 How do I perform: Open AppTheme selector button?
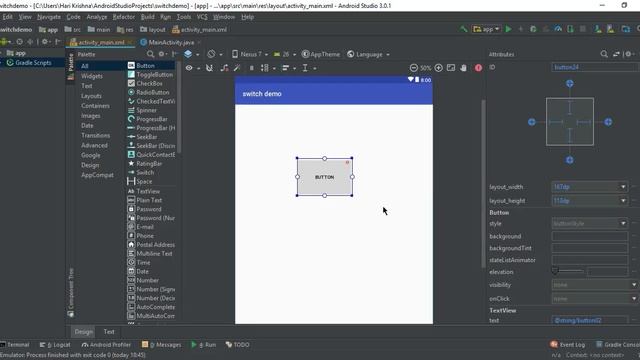tap(321, 54)
